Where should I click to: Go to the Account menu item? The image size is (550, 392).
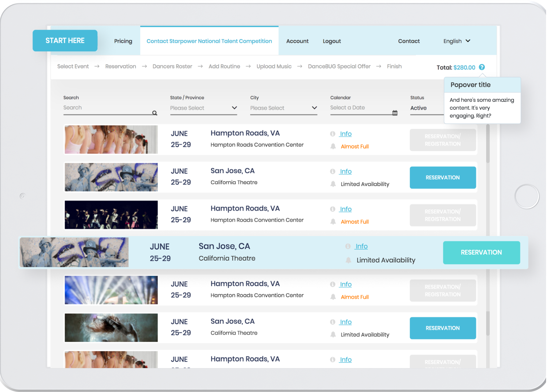point(297,41)
